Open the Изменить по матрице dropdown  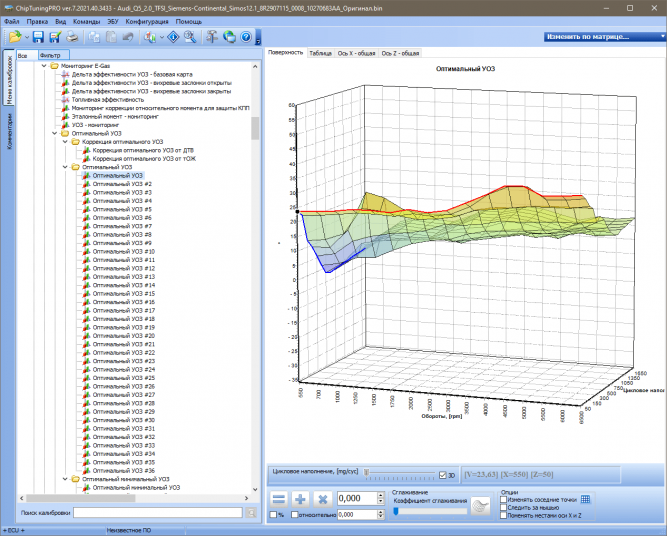(x=604, y=37)
